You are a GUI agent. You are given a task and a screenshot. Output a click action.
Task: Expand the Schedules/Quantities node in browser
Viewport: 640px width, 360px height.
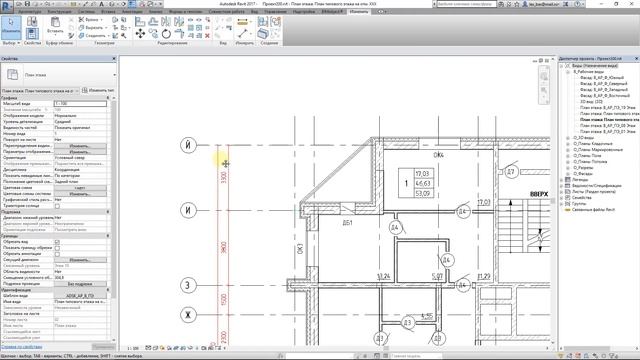click(562, 186)
